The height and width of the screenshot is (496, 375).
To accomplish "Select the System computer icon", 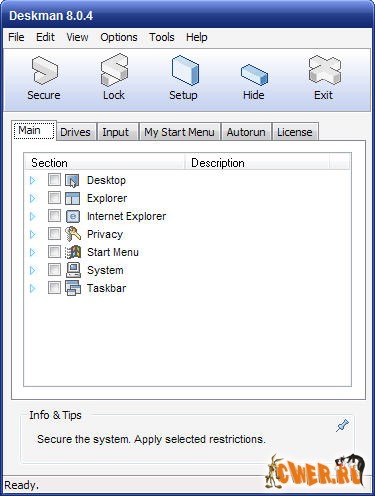I will tap(73, 270).
